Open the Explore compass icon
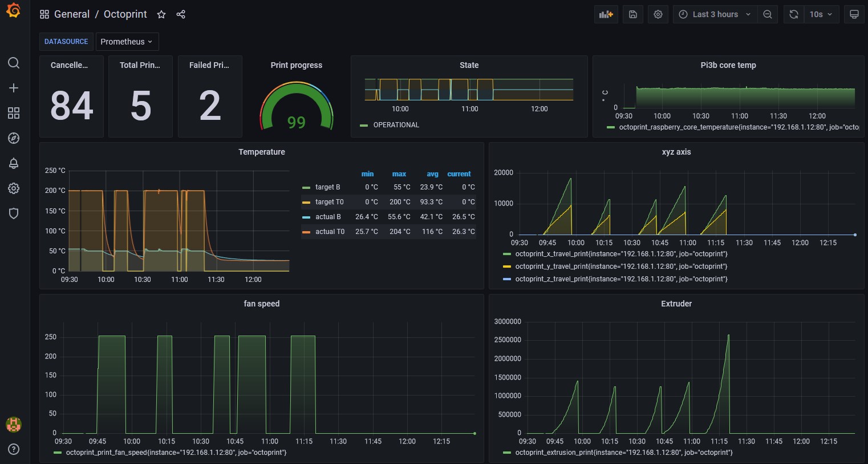The width and height of the screenshot is (868, 464). (14, 138)
